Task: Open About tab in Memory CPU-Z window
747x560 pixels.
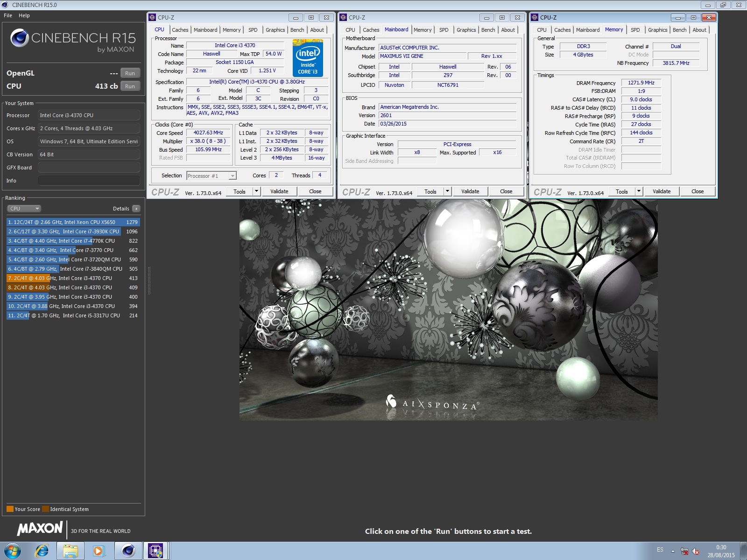Action: pyautogui.click(x=699, y=30)
